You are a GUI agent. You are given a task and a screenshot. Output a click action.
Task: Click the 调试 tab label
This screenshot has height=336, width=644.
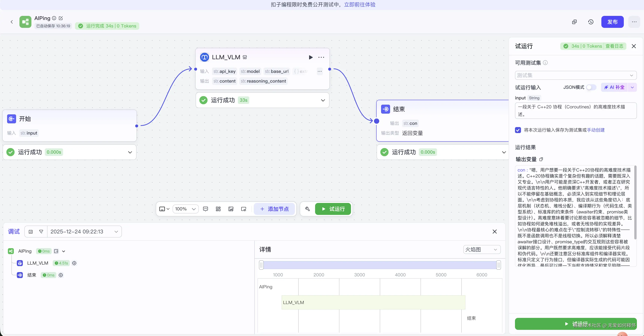pyautogui.click(x=14, y=232)
